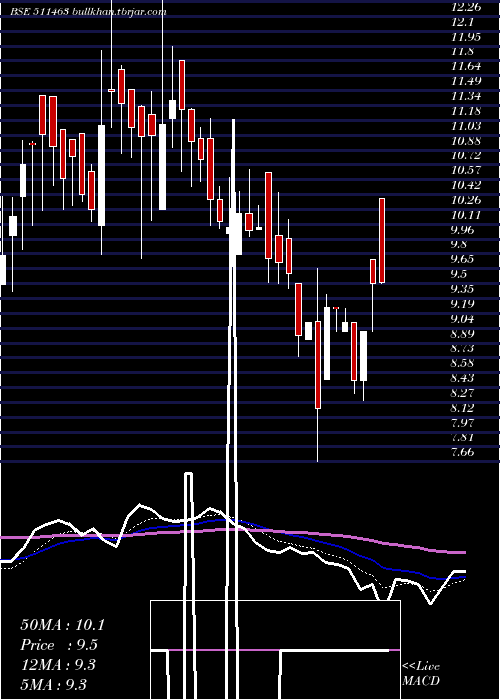Click the 10.42 price axis label
Viewport: 500px width, 700px height.
[466, 185]
